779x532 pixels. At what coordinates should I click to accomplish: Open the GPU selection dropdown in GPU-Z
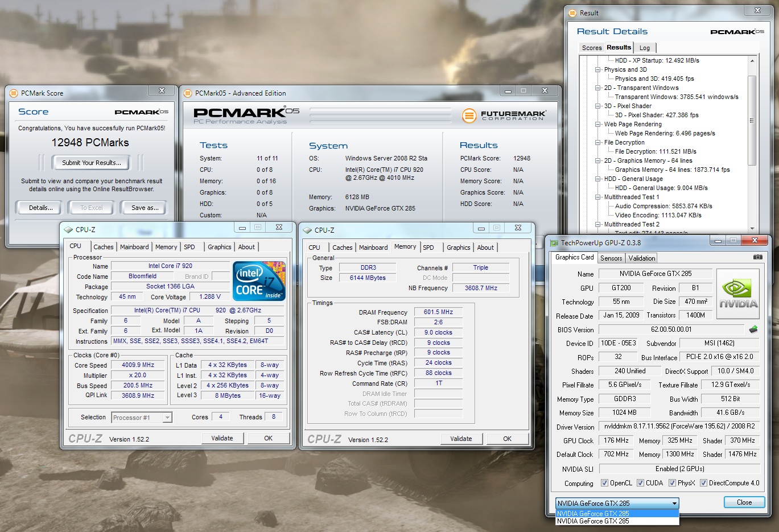(617, 503)
